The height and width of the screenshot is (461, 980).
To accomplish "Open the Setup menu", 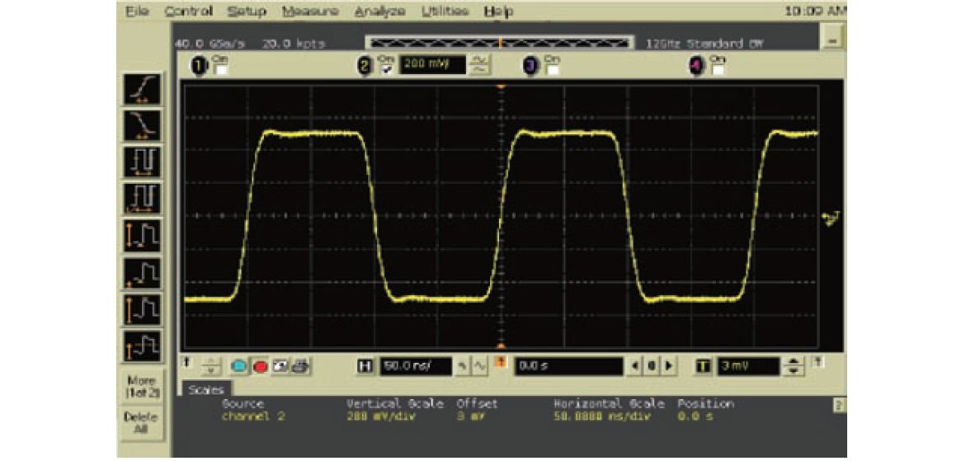I will coord(247,12).
